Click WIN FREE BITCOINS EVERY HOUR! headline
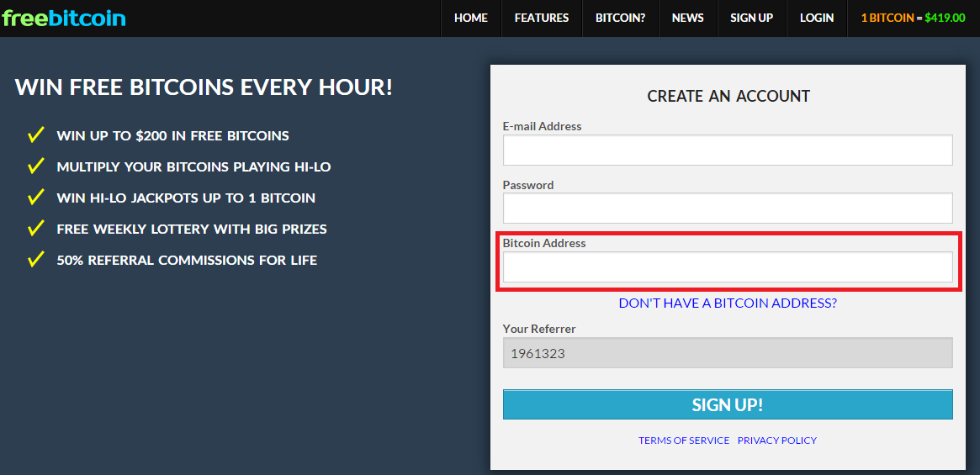 click(204, 87)
